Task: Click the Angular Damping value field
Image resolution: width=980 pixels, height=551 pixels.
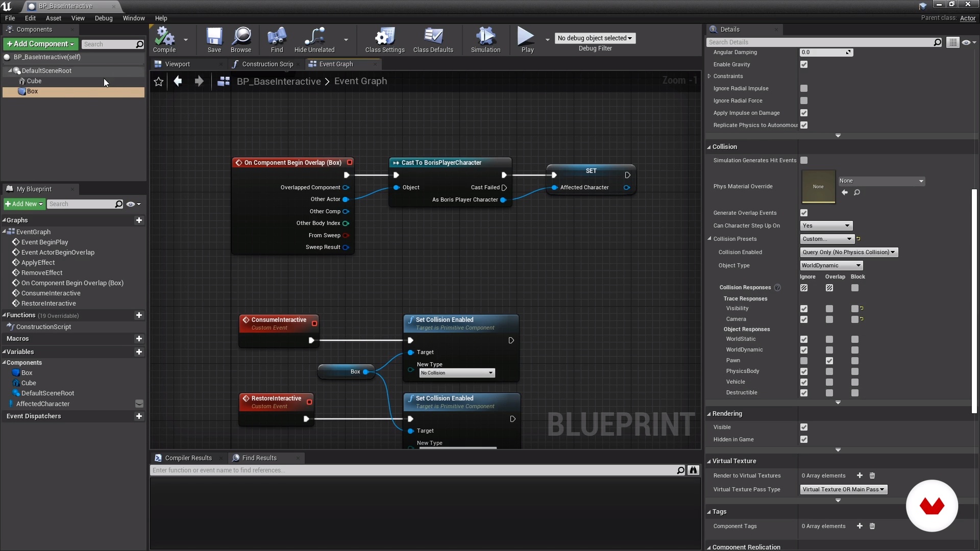Action: [x=826, y=53]
